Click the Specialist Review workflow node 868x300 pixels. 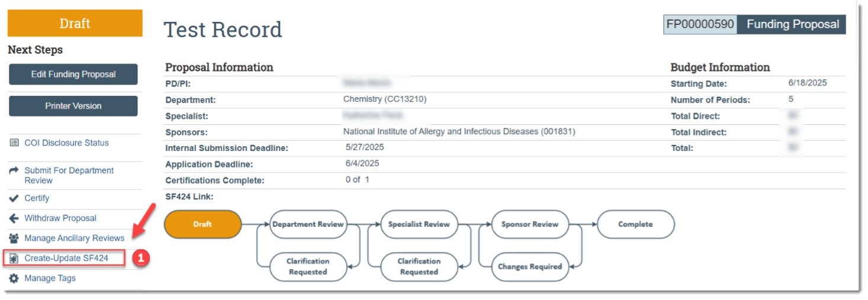pyautogui.click(x=419, y=224)
